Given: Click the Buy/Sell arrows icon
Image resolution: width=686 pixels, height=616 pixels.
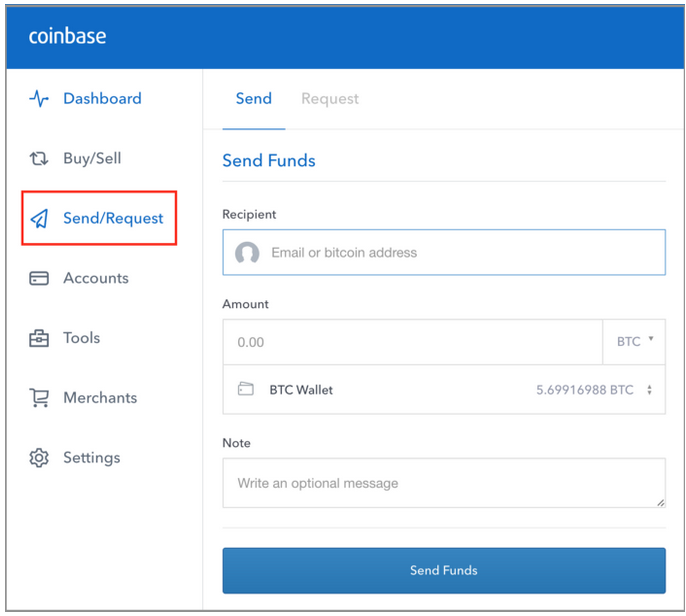Looking at the screenshot, I should (x=39, y=159).
